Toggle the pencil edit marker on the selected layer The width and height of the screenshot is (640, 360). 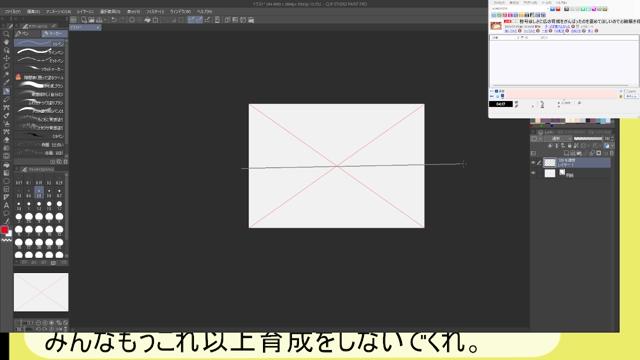click(539, 162)
